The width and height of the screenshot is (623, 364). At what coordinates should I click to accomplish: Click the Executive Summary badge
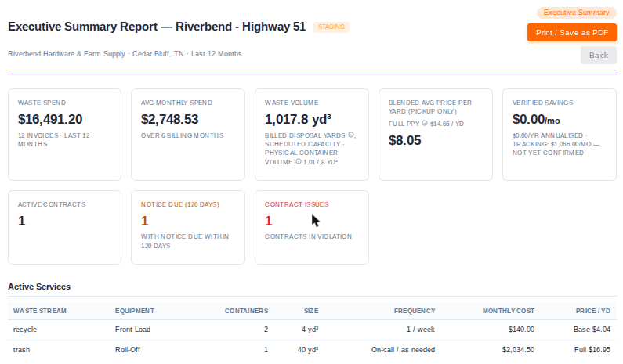click(576, 13)
